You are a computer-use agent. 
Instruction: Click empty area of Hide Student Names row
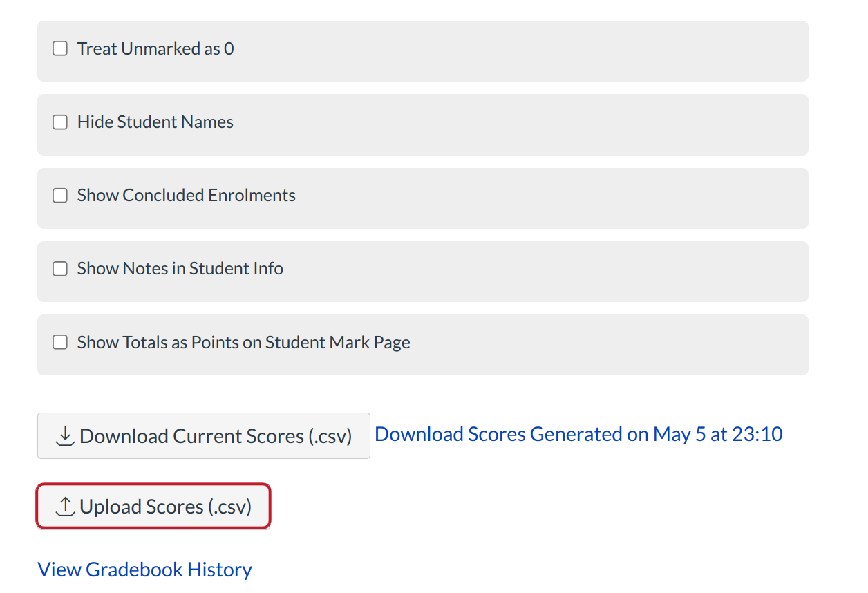518,124
